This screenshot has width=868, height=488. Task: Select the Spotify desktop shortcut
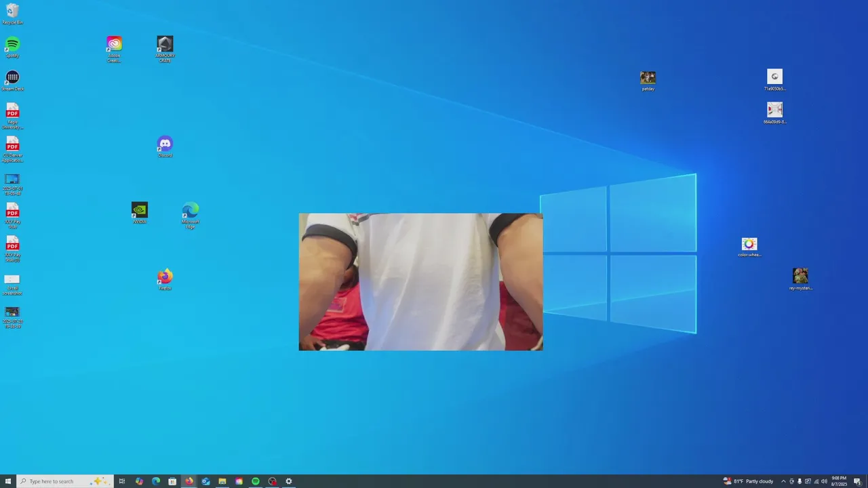12,47
